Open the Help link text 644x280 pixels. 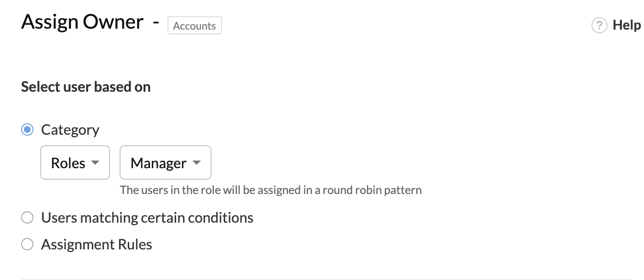pyautogui.click(x=627, y=25)
